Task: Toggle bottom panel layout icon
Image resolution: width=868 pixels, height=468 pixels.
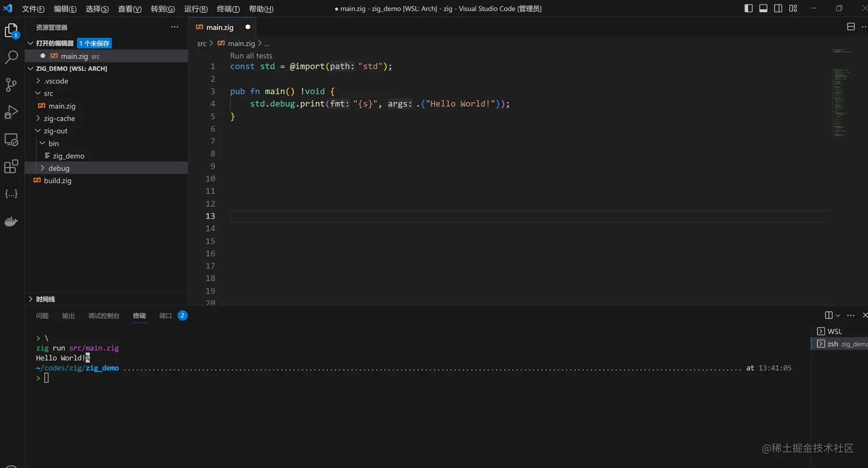Action: [764, 8]
